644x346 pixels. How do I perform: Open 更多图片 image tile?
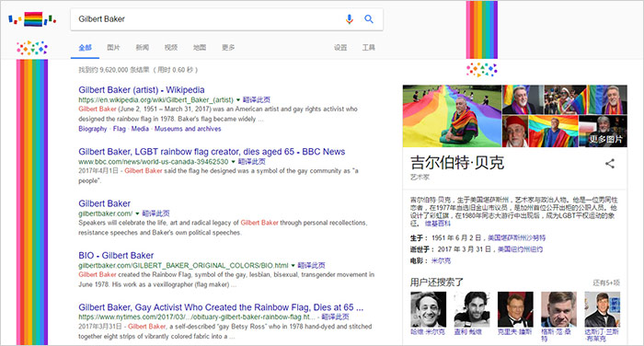[x=603, y=131]
